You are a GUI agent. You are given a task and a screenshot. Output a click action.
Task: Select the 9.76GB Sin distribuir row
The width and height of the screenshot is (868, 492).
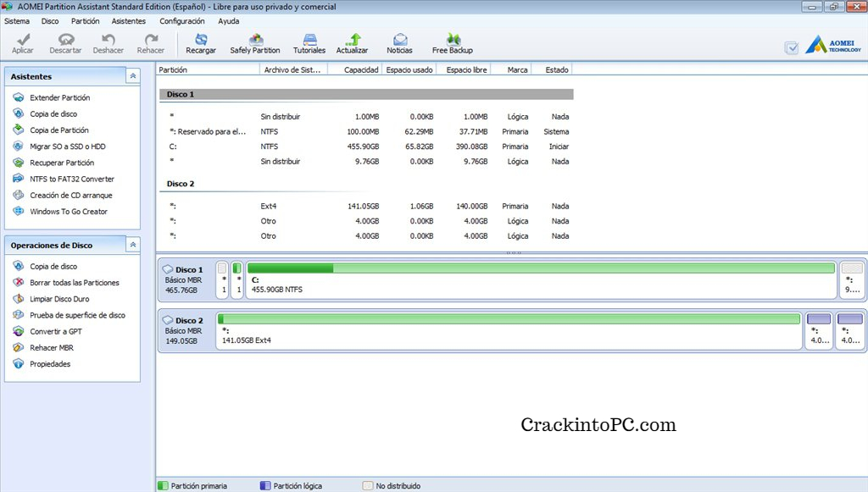pos(366,162)
